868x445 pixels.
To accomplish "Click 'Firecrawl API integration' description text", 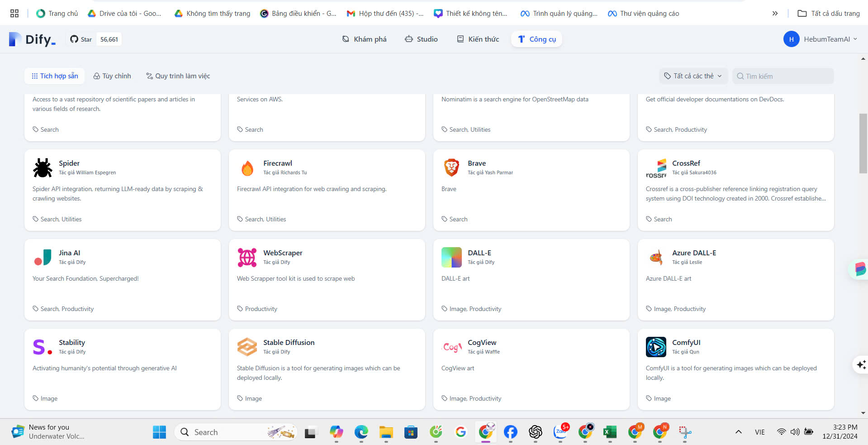I will [x=312, y=189].
